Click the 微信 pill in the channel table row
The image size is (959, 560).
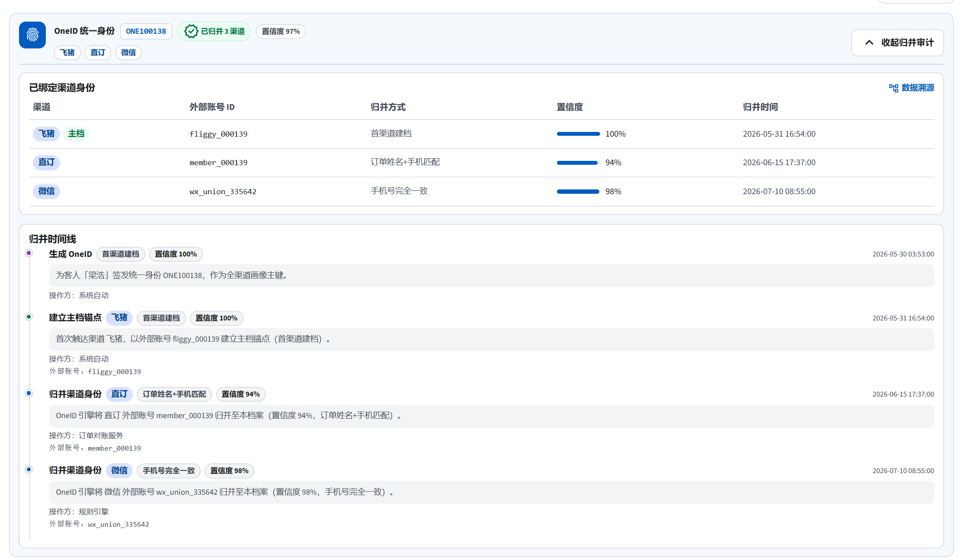(46, 191)
